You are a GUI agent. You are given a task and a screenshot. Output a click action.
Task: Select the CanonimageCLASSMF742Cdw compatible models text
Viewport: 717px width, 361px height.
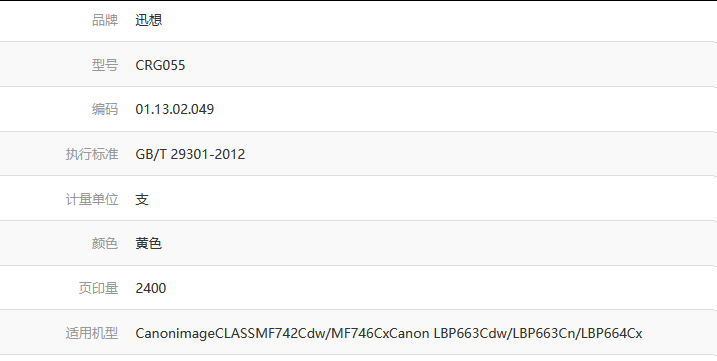[230, 333]
